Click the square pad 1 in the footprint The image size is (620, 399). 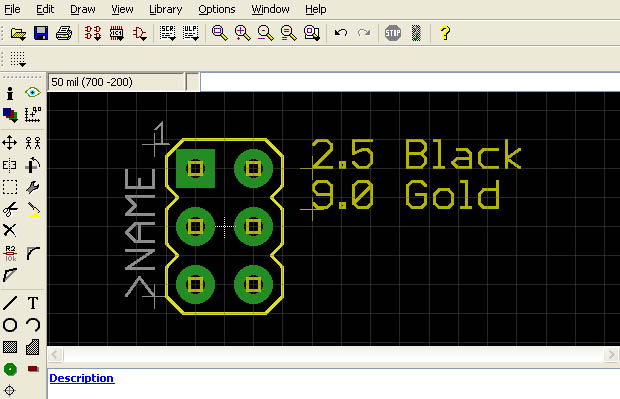[195, 168]
